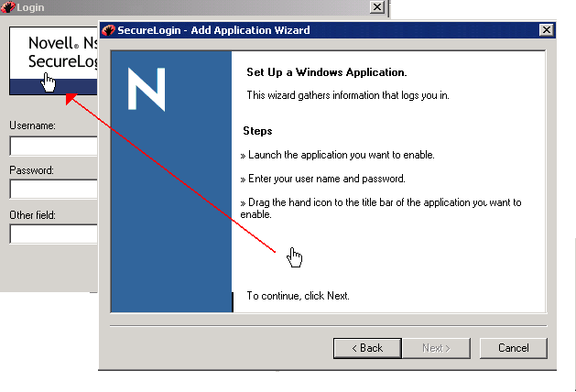Go back with the Back button
The image size is (576, 392).
coord(367,348)
